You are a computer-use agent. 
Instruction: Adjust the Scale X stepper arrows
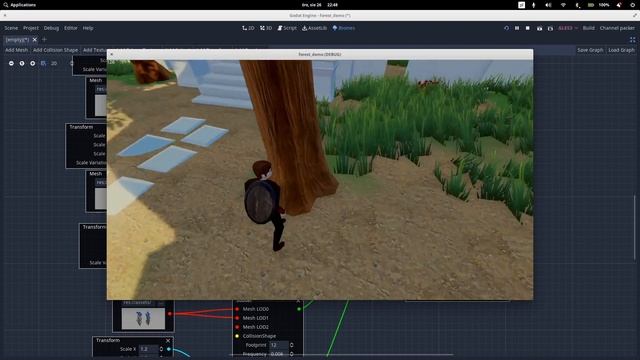161,349
